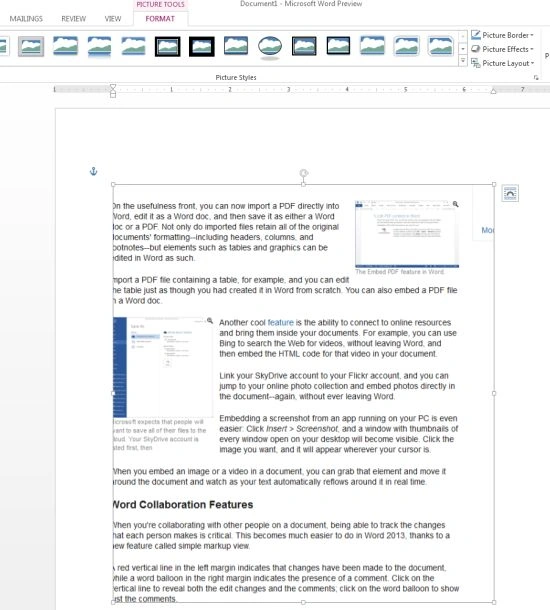Switch to the Mailings tab
This screenshot has height=610, width=550.
[26, 19]
